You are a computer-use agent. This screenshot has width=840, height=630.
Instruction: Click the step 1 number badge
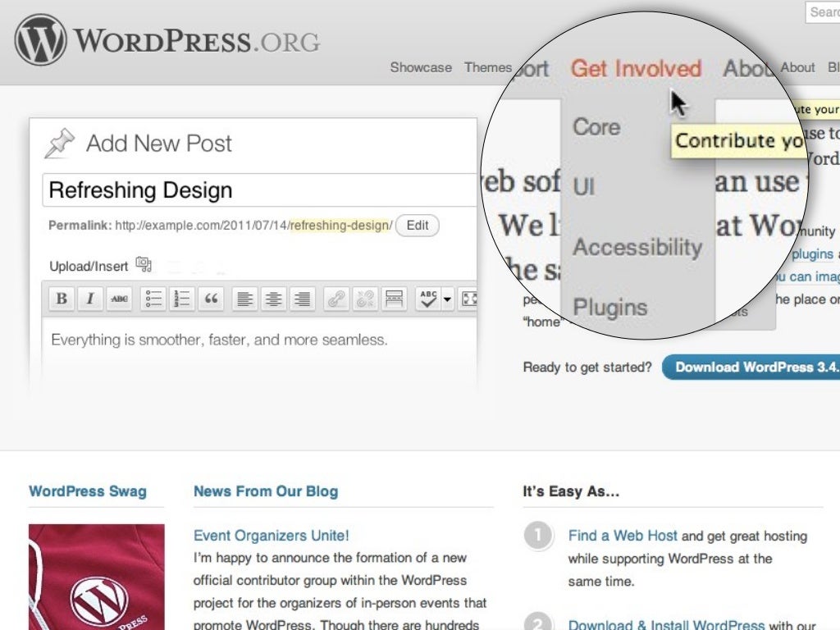point(538,535)
